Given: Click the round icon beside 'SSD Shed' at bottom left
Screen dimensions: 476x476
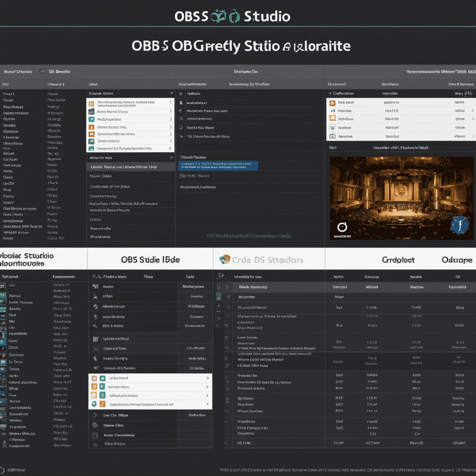Looking at the screenshot, I should (2, 470).
